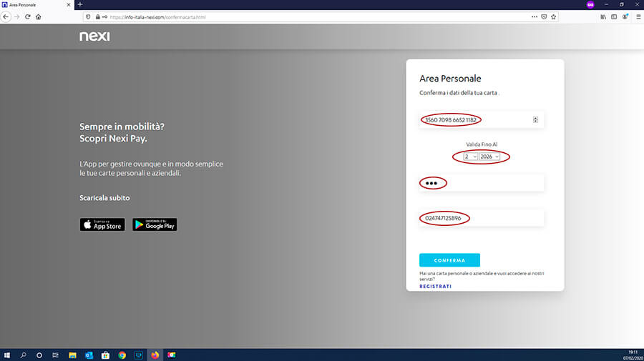
Task: Open the Google Play badge
Action: click(155, 224)
